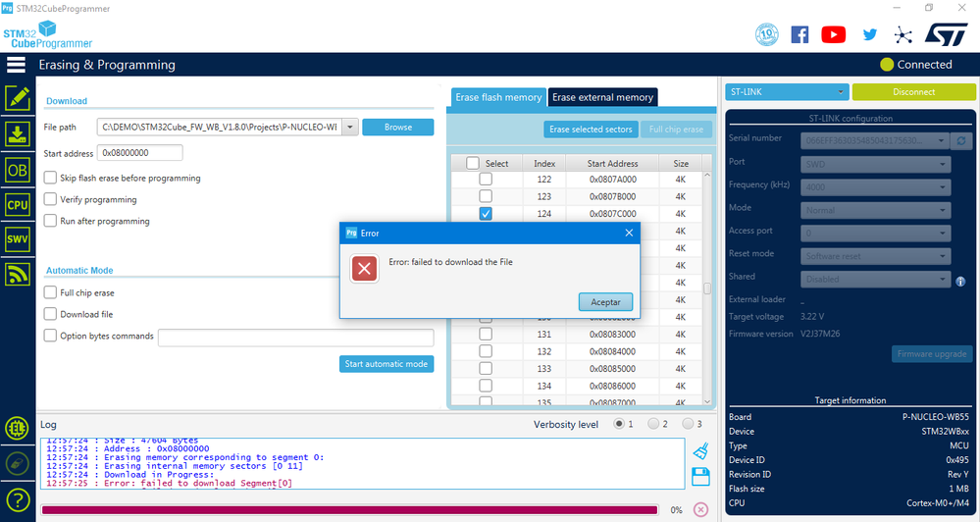Open the CPU panel icon
This screenshot has height=522, width=980.
pos(18,205)
